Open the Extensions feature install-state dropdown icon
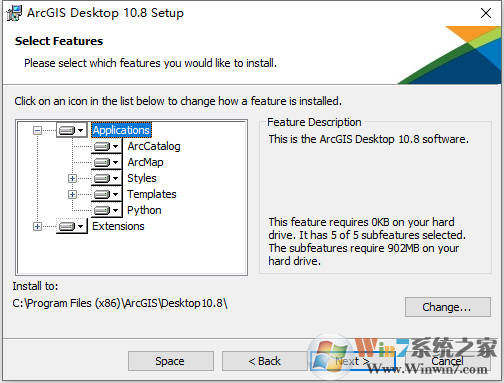504x383 pixels. coord(71,226)
